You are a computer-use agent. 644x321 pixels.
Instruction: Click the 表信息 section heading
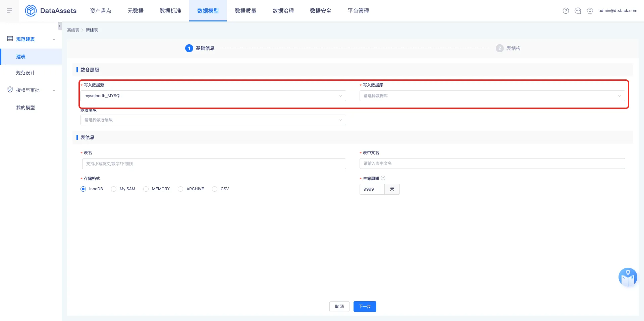pyautogui.click(x=88, y=137)
